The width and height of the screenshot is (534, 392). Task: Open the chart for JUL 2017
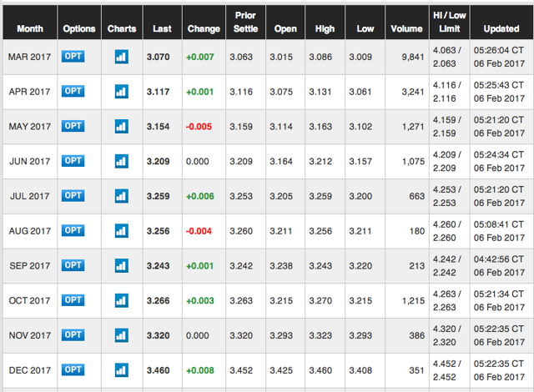[x=122, y=196]
